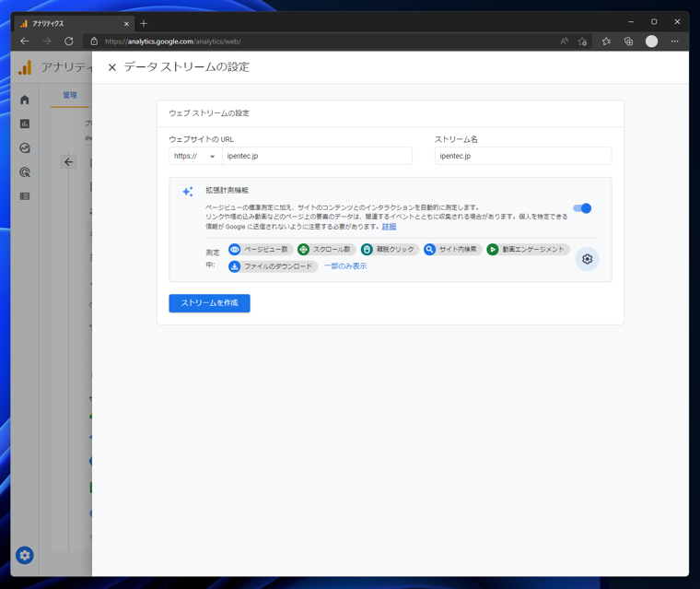Click the website URL input field
700x589 pixels.
tap(317, 156)
